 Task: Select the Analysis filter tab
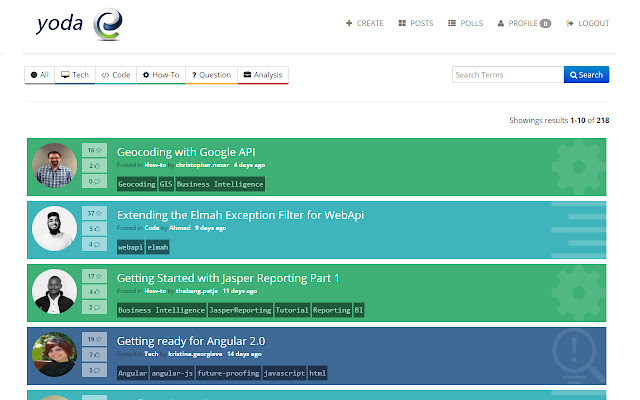pos(263,75)
